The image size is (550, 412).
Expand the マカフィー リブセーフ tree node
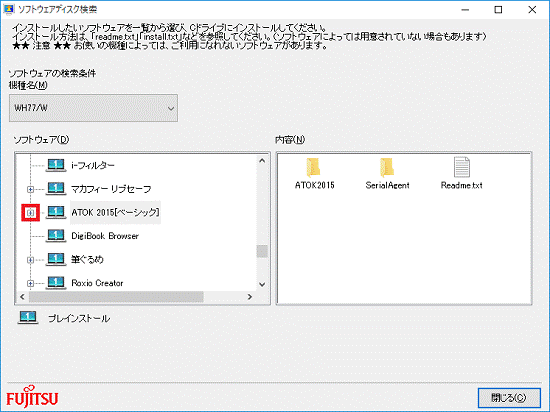(x=31, y=189)
